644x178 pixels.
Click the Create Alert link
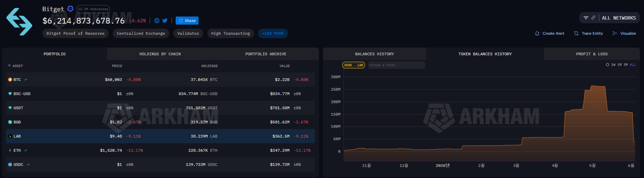pos(550,33)
